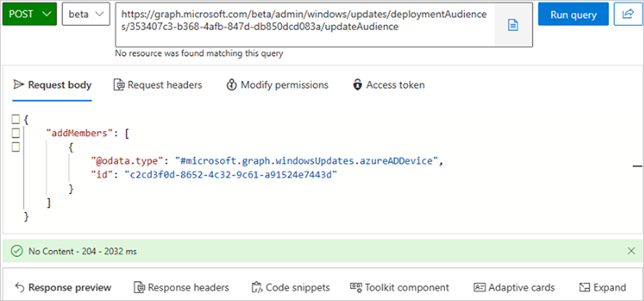The width and height of the screenshot is (644, 301).
Task: Open the POST method dropdown
Action: click(x=29, y=14)
